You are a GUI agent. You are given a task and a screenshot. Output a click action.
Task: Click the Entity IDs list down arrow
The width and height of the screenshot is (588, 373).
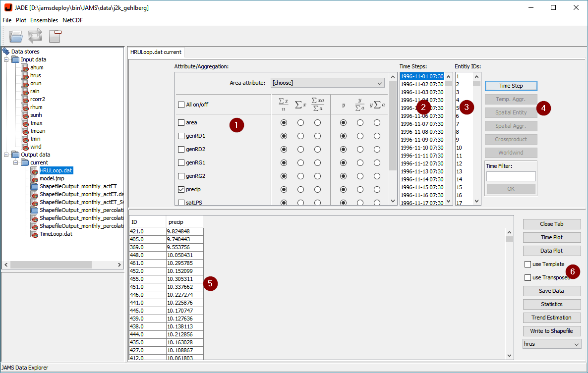point(476,201)
